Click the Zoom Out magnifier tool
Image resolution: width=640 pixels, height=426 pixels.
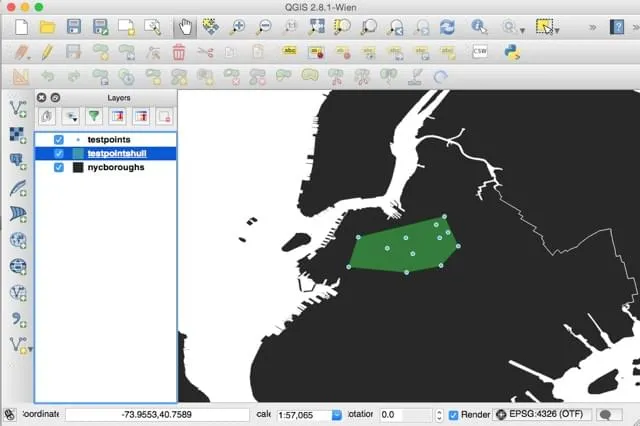(x=264, y=27)
